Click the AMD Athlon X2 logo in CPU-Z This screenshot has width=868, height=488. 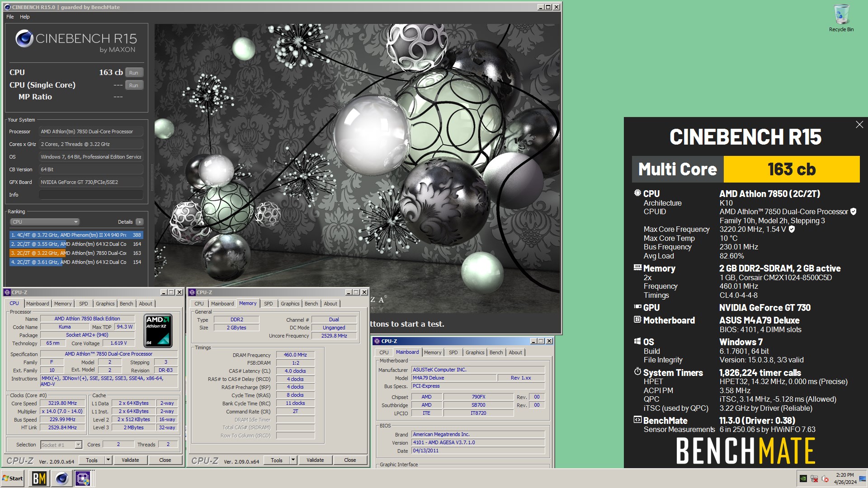[x=158, y=331]
